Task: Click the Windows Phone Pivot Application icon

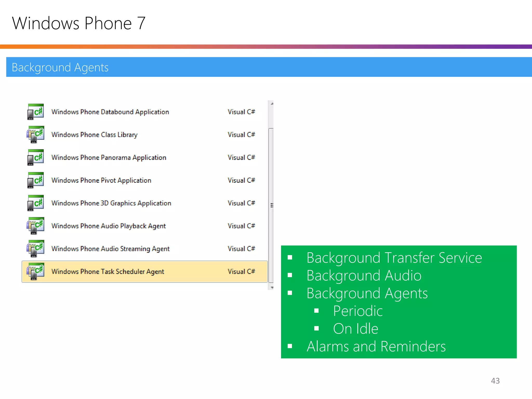Action: click(x=36, y=180)
